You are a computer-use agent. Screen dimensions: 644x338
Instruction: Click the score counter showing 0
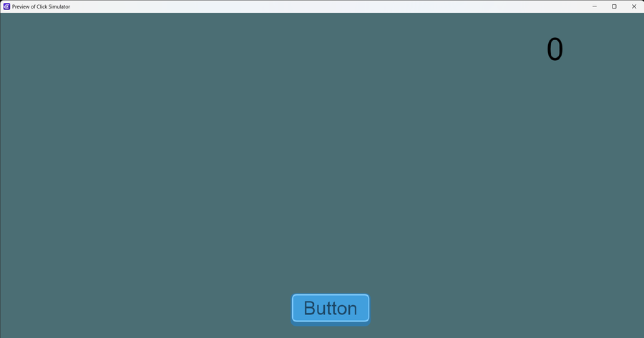[x=555, y=49]
